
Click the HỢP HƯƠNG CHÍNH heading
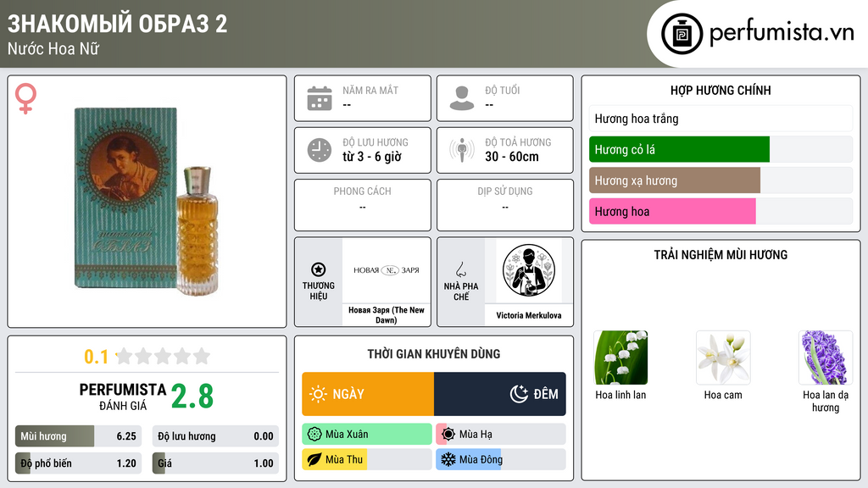721,90
